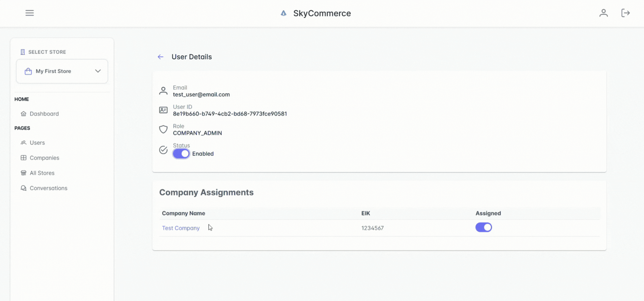Click the chevron in the store selector

(98, 71)
